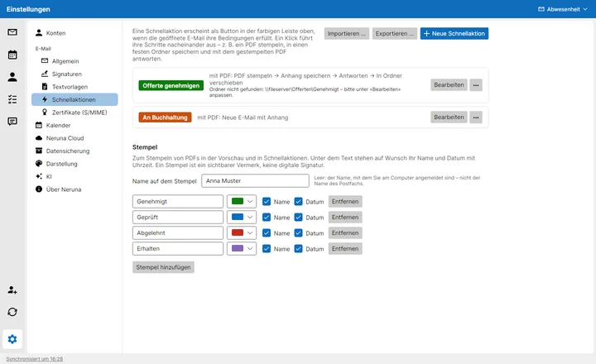Click the envelope icon next to Abwesenheit
Viewport: 596px width, 364px height.
pos(541,9)
